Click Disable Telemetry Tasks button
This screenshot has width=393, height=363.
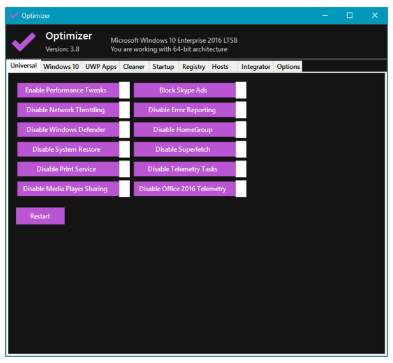[x=184, y=169]
